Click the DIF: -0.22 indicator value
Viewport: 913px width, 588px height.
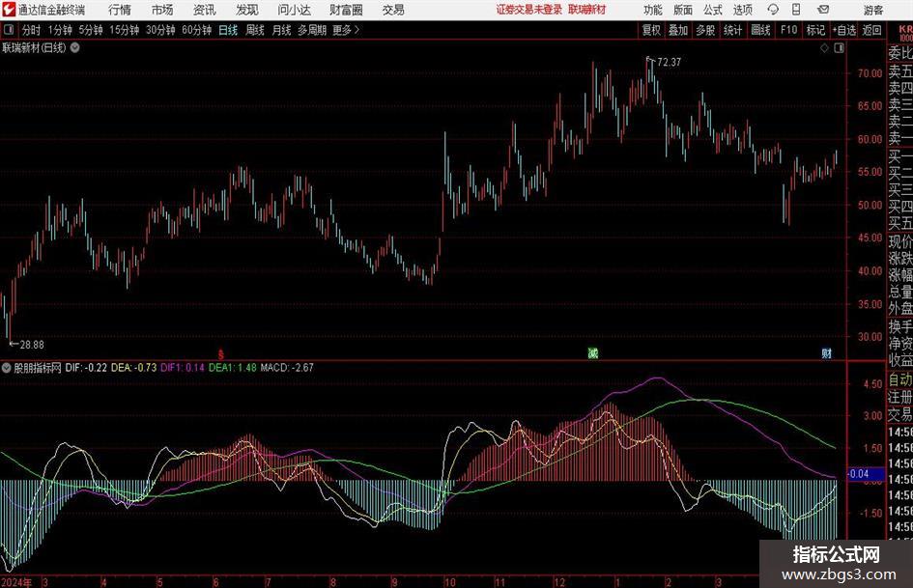pyautogui.click(x=86, y=368)
